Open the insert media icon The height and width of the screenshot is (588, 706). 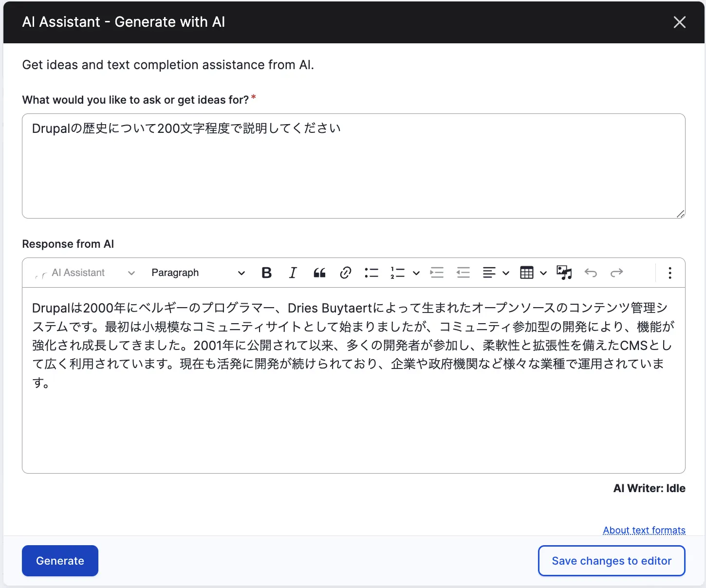564,273
